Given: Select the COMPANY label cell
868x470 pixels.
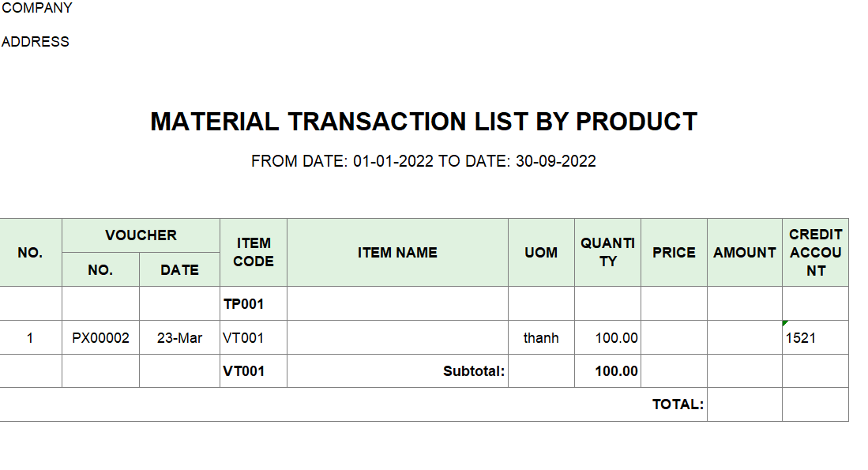Looking at the screenshot, I should pyautogui.click(x=36, y=8).
